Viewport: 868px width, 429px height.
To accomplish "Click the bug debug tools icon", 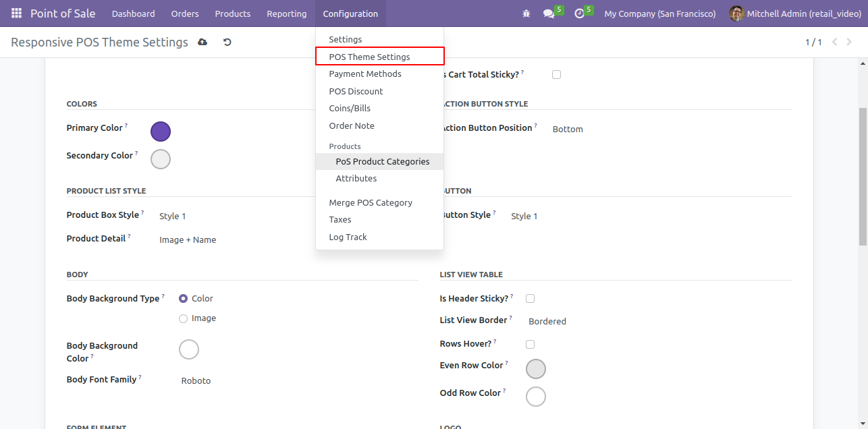I will click(526, 13).
